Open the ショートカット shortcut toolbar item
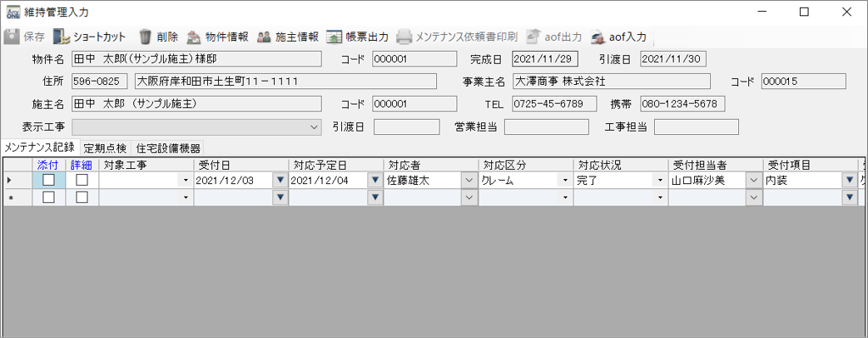 (x=90, y=37)
